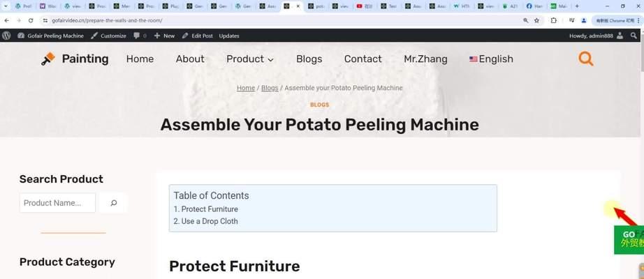Reload the page with the refresh icon
The height and width of the screenshot is (279, 644).
(x=31, y=20)
